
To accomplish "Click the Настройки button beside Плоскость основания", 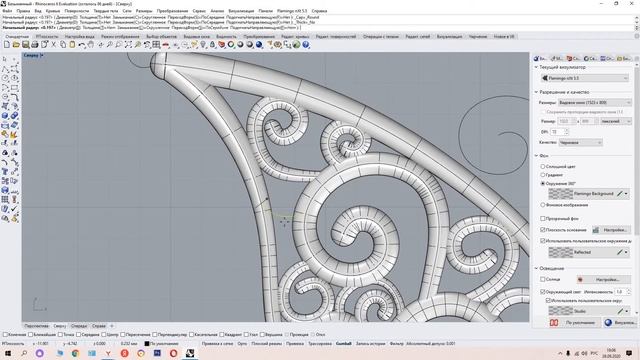I will (611, 230).
